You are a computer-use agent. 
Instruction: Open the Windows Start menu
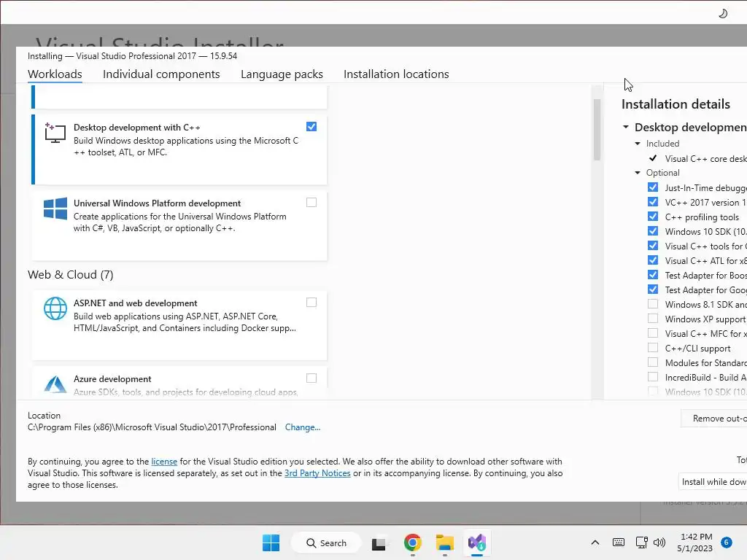pyautogui.click(x=271, y=542)
